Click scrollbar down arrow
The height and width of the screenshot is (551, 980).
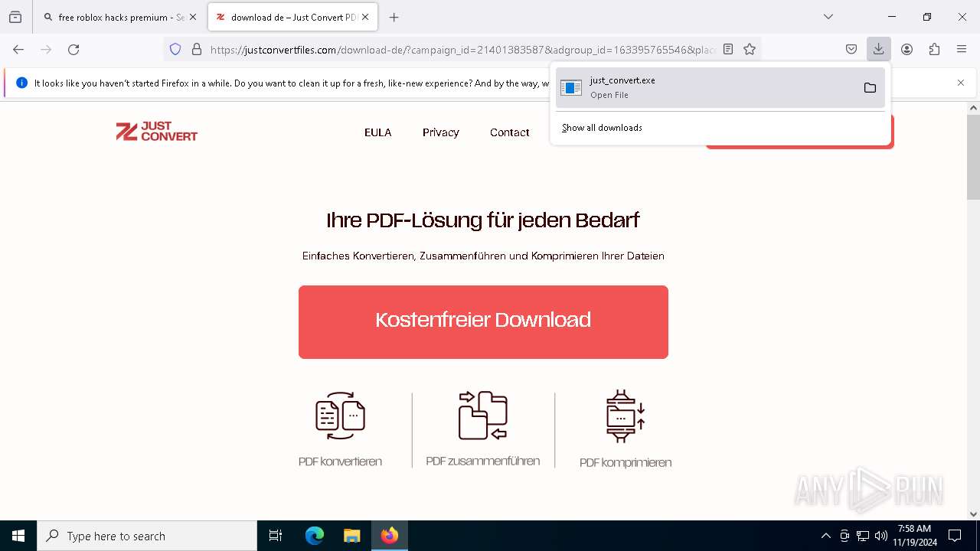coord(973,514)
